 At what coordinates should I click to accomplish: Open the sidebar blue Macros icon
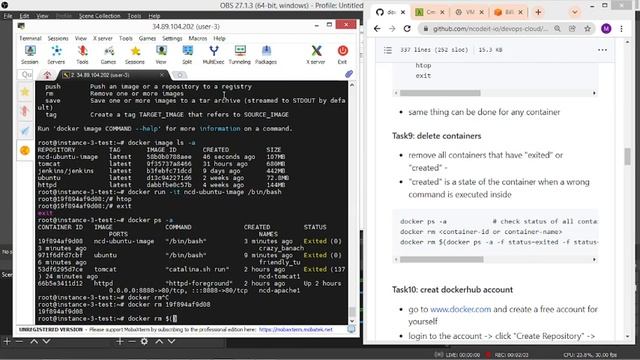[x=25, y=131]
